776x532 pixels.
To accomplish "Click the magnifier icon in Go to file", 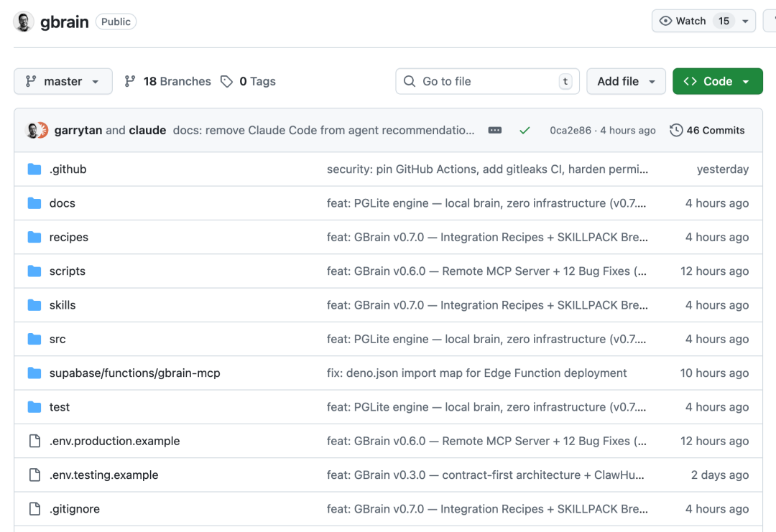I will [x=410, y=81].
